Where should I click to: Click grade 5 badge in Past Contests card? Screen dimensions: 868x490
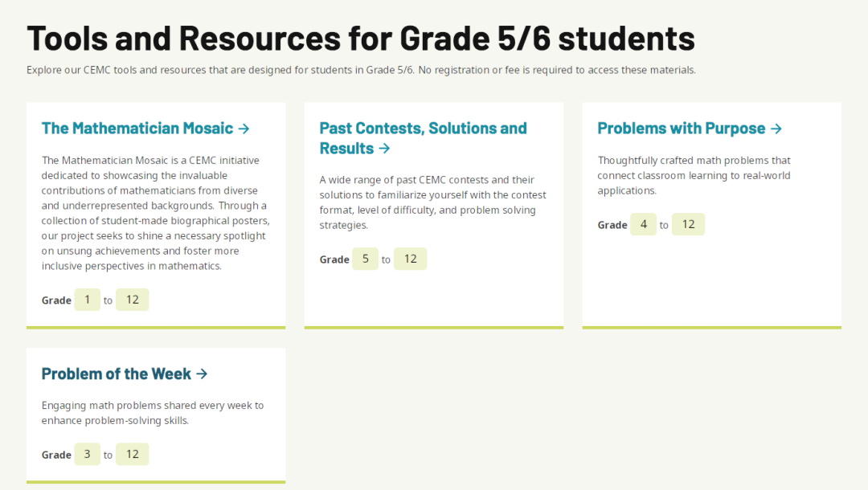[366, 259]
